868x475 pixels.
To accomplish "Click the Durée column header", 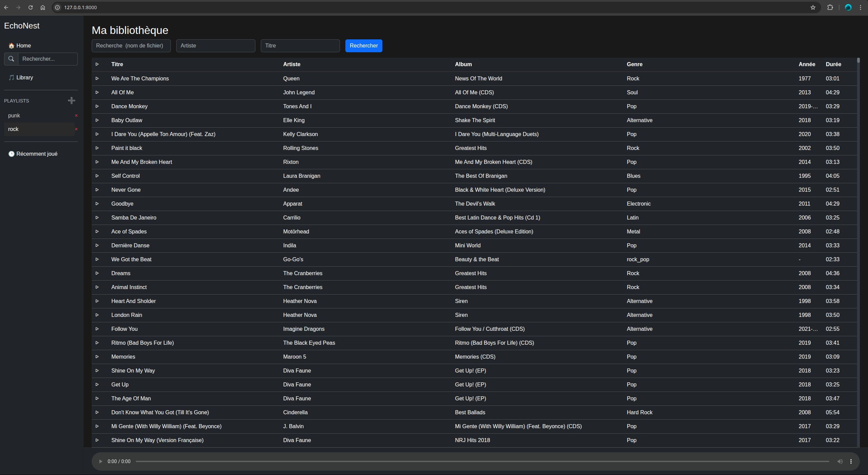I will (x=833, y=64).
